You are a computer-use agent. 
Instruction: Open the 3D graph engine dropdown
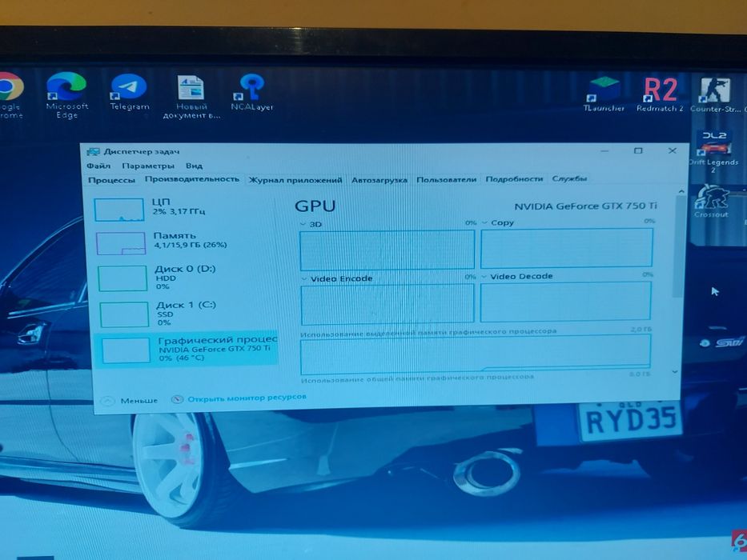(x=303, y=224)
